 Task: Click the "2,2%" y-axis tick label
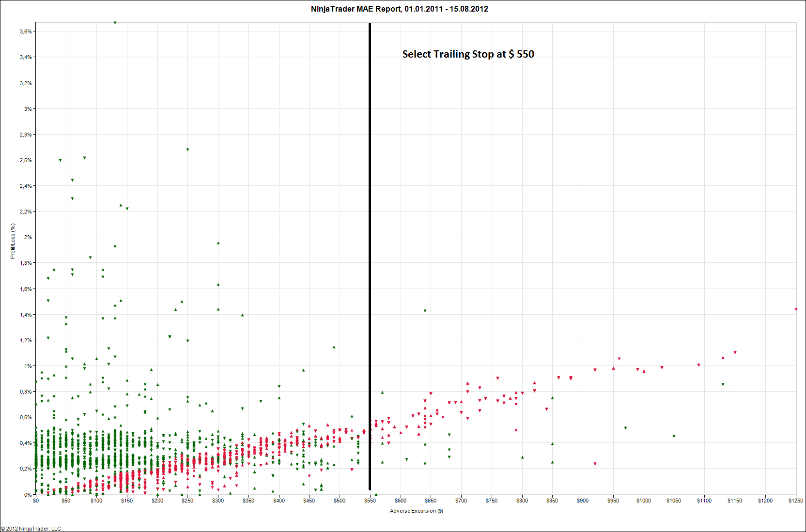tap(26, 212)
